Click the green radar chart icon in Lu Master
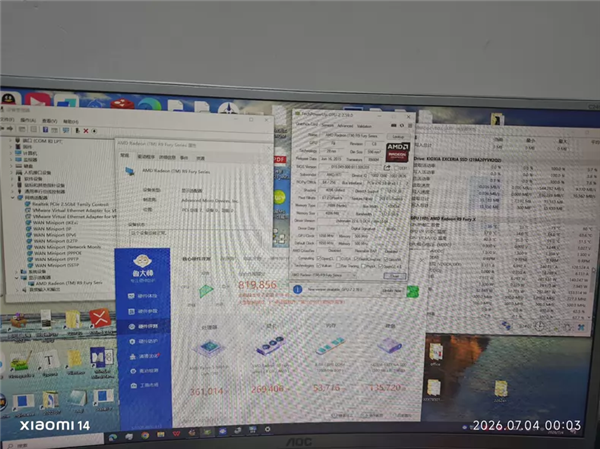The width and height of the screenshot is (600, 449). point(206,291)
